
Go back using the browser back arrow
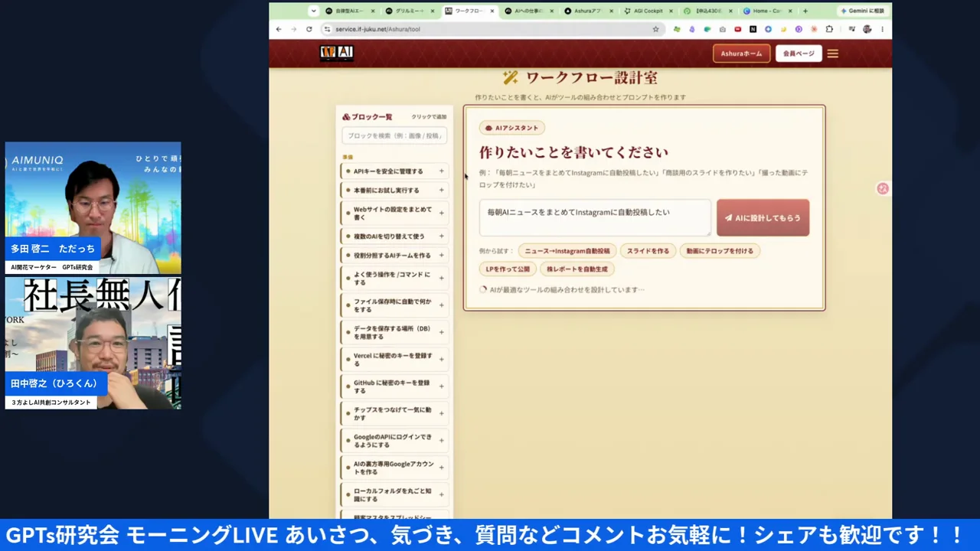(x=279, y=29)
